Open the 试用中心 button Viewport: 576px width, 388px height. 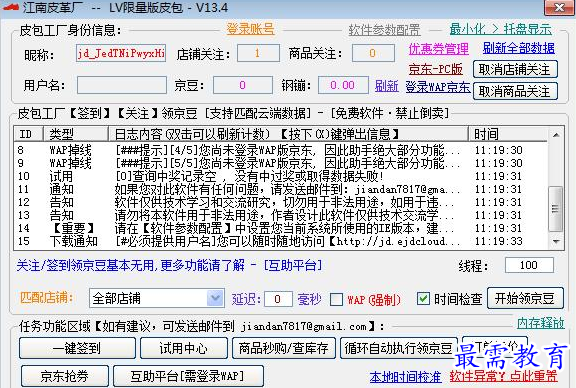[184, 348]
